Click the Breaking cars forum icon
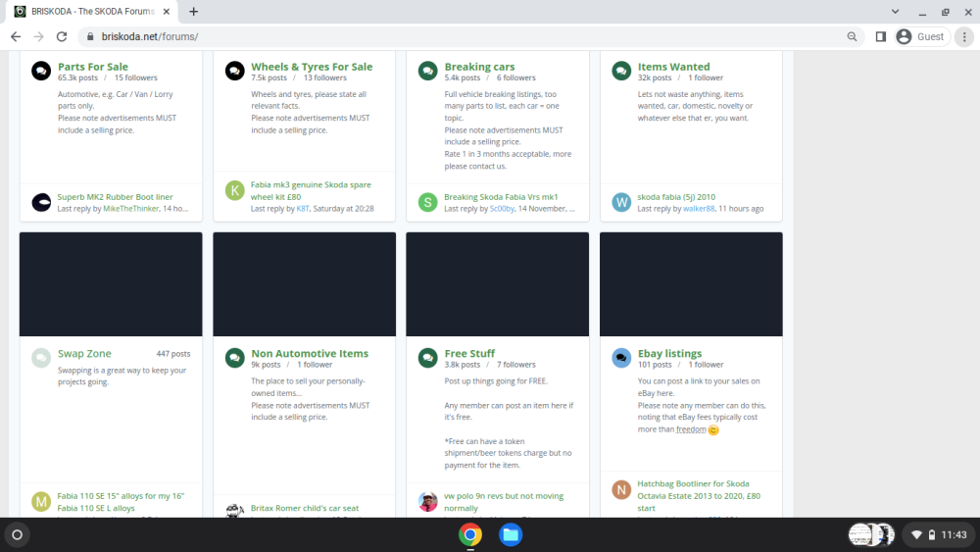 [427, 71]
